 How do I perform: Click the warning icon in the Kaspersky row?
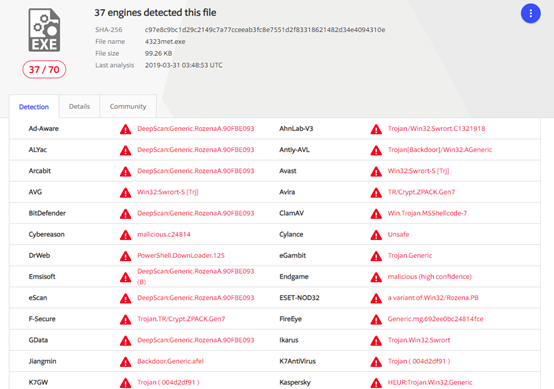click(x=376, y=383)
